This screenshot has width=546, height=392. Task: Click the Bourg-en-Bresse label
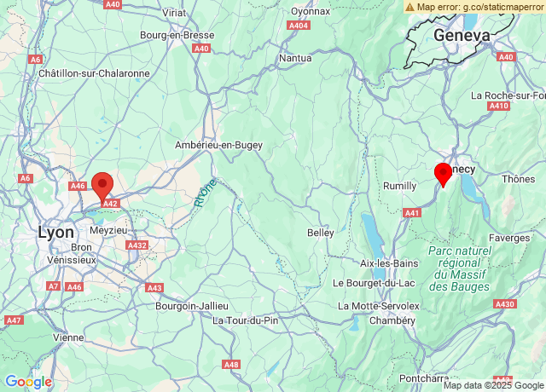click(x=177, y=35)
